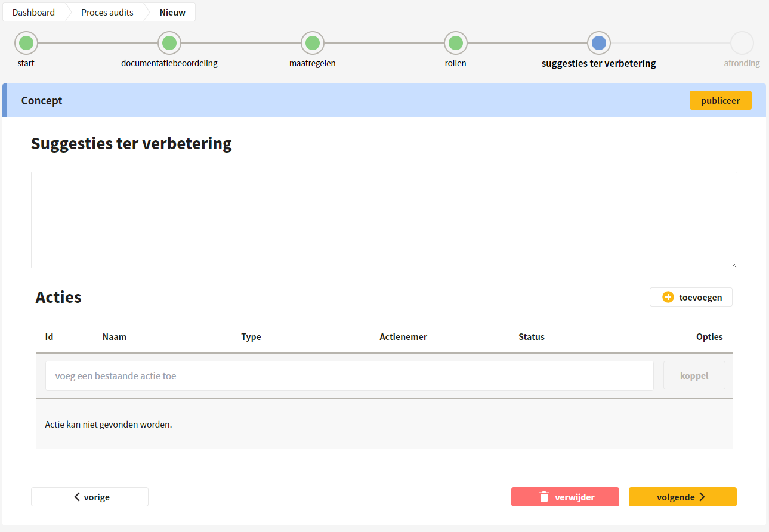
Task: Select the Nieuw breadcrumb item
Action: 172,12
